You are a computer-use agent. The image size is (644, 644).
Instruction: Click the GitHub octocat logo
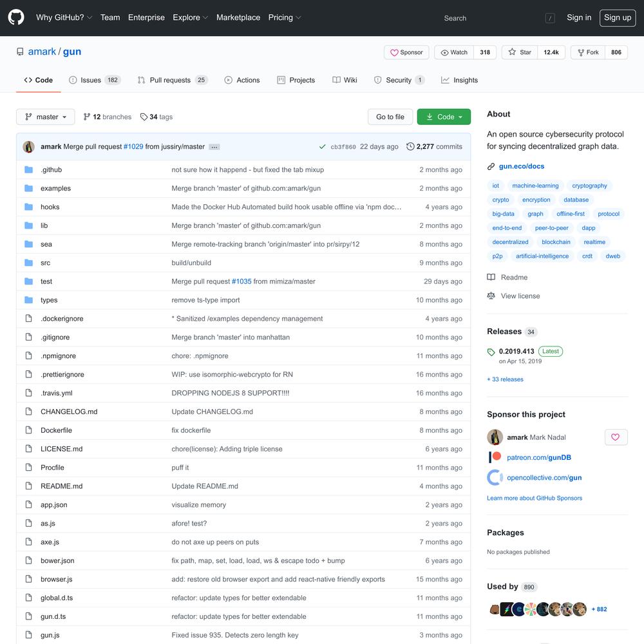click(x=16, y=17)
